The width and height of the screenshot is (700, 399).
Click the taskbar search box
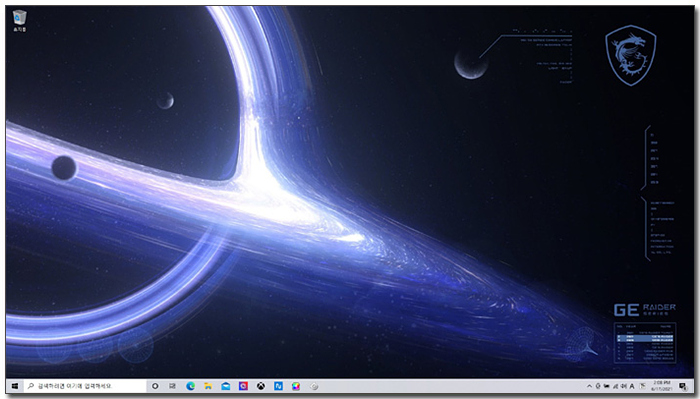click(85, 386)
